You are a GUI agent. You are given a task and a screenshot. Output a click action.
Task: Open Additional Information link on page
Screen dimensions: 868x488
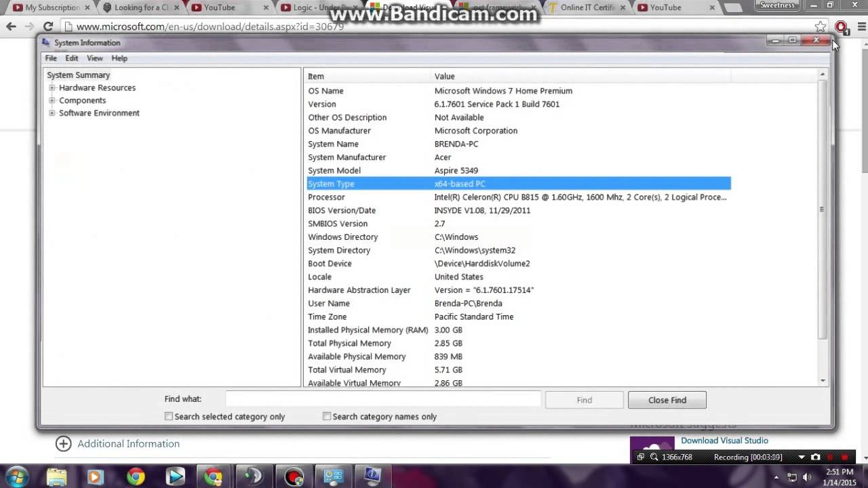click(128, 443)
